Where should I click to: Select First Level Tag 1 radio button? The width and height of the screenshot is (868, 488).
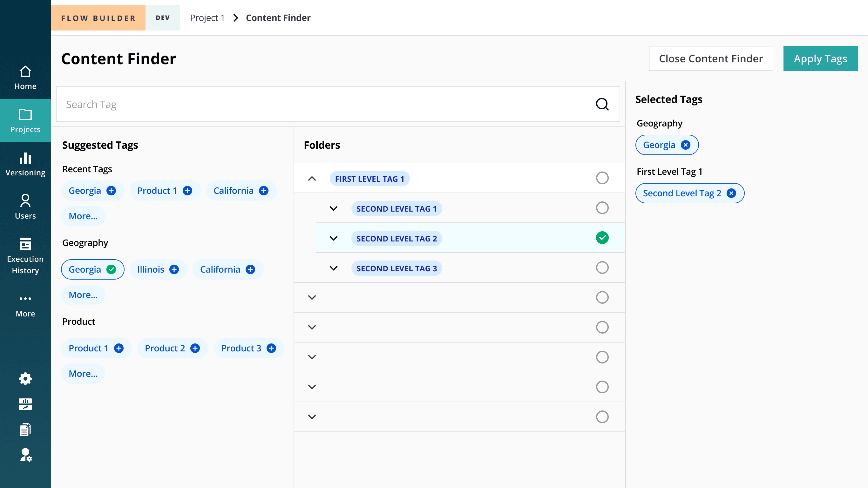602,178
